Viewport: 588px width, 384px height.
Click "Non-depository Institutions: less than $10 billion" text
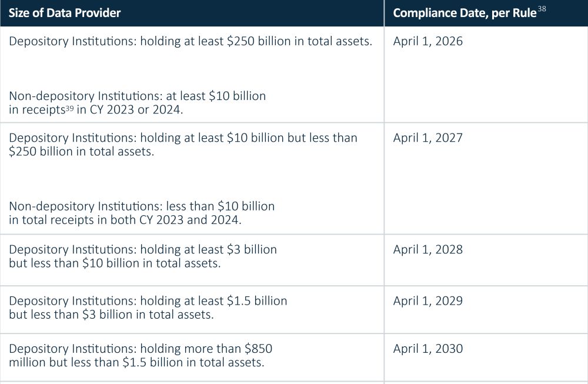[x=142, y=206]
